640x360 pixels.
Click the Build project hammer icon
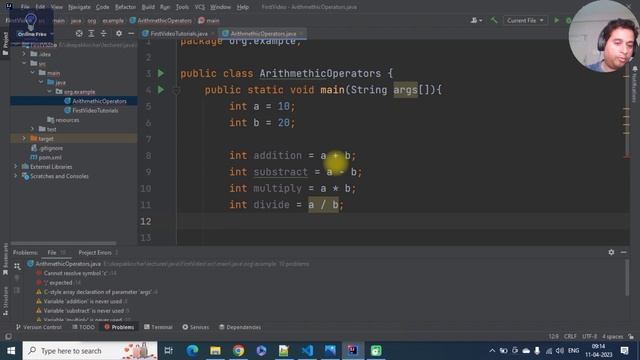494,20
